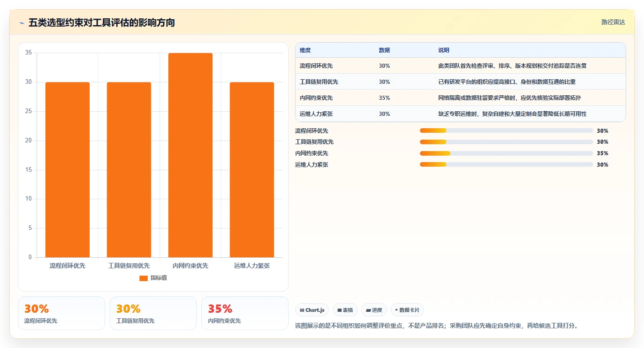Screen dimensions: 644x348
Task: Toggle the 指标值 legend color box
Action: point(144,278)
